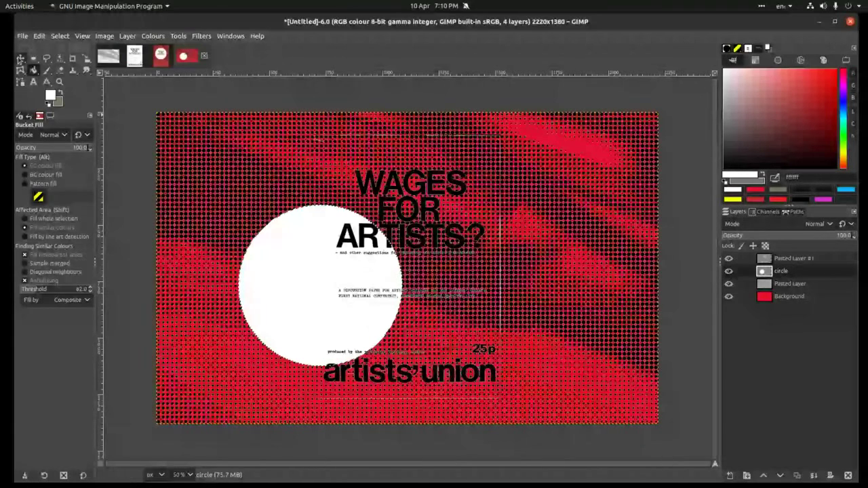Open the Layer menu

pyautogui.click(x=127, y=36)
